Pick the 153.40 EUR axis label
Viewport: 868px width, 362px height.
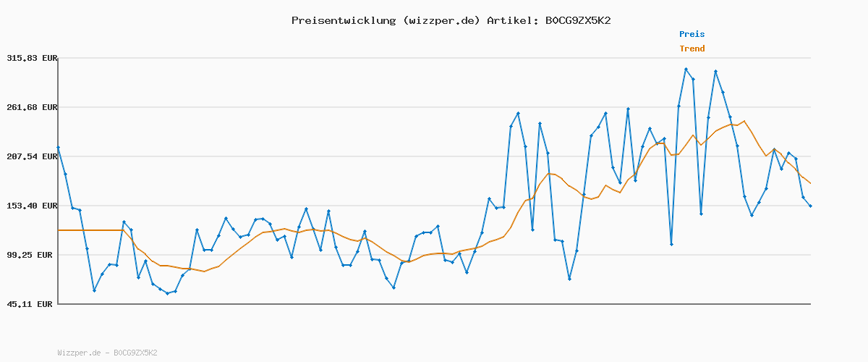(30, 206)
